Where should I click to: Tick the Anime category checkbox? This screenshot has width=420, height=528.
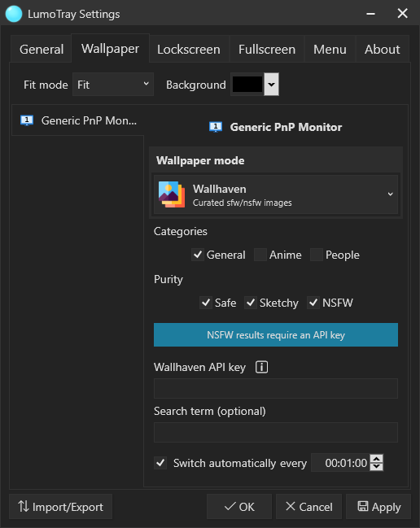point(260,255)
